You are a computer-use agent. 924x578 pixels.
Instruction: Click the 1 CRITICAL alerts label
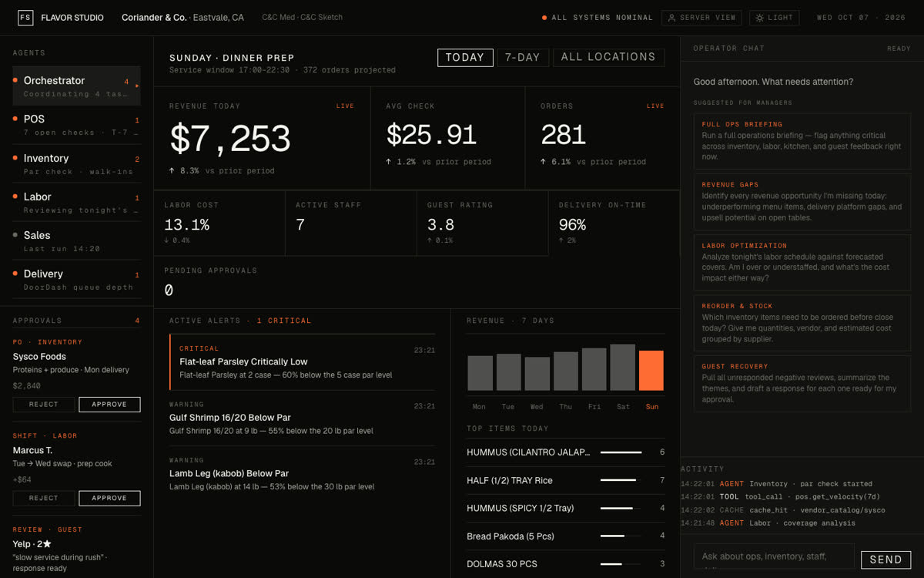pos(284,321)
